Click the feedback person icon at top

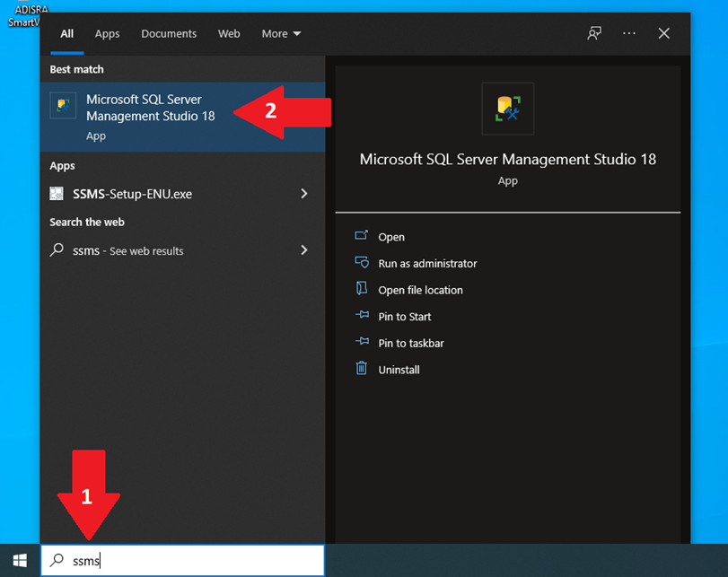tap(594, 33)
